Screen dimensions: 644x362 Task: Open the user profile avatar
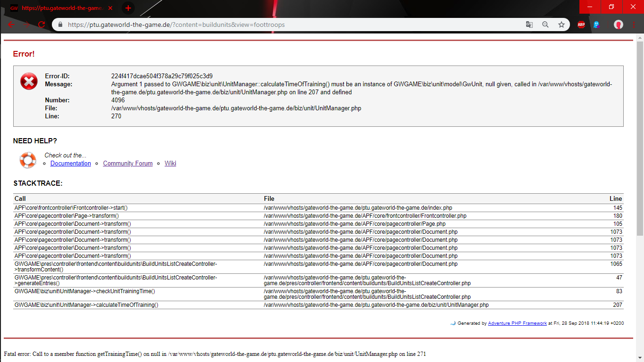[619, 25]
